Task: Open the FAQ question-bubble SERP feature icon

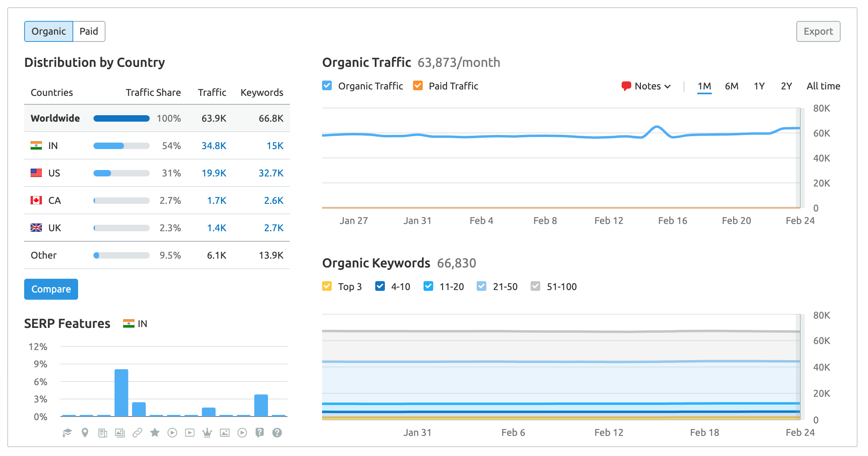Action: coord(260,432)
